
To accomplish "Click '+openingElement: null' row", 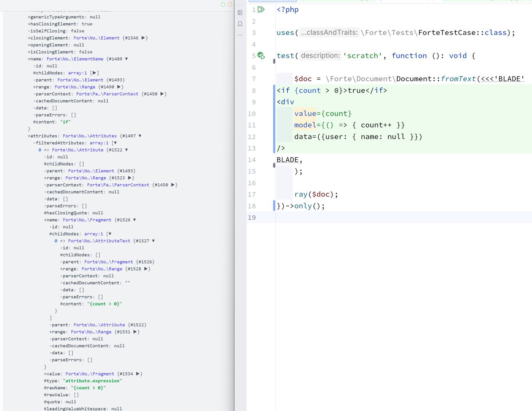I will (x=56, y=45).
